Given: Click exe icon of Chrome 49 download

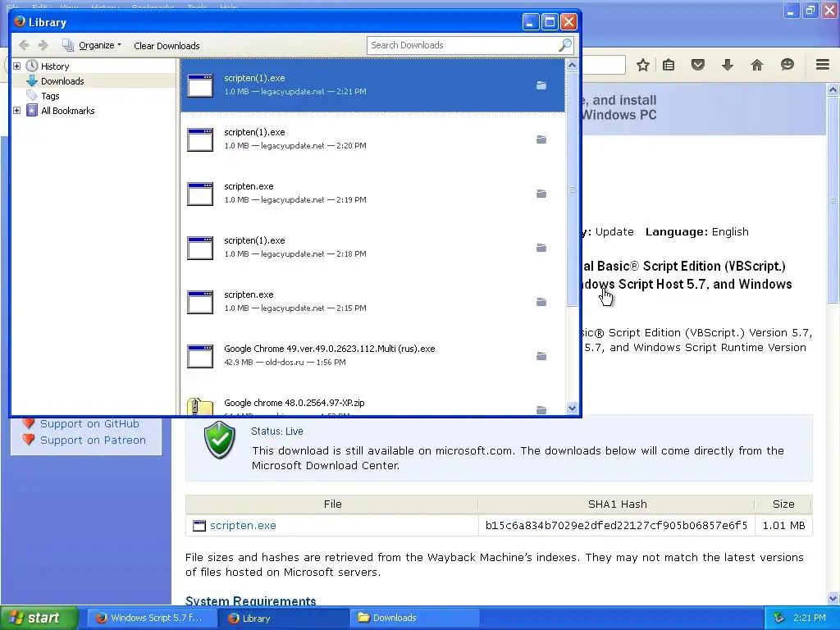Looking at the screenshot, I should (200, 356).
